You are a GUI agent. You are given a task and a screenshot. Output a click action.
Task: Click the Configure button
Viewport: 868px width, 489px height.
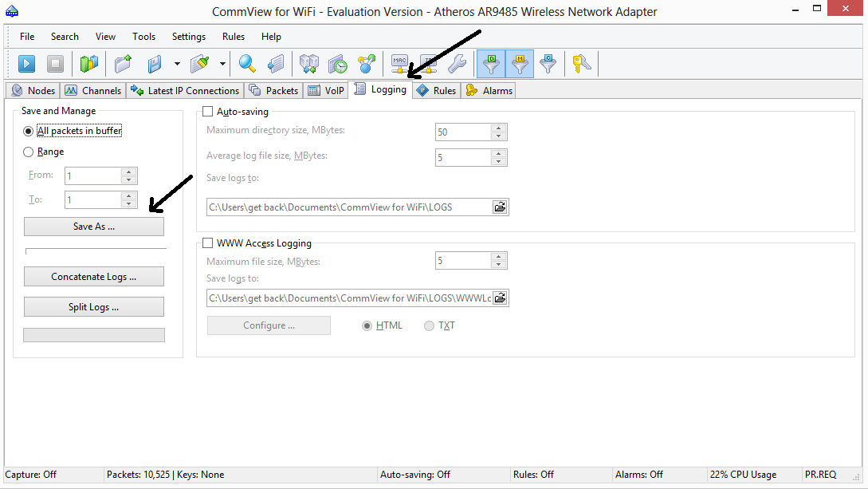pyautogui.click(x=269, y=325)
